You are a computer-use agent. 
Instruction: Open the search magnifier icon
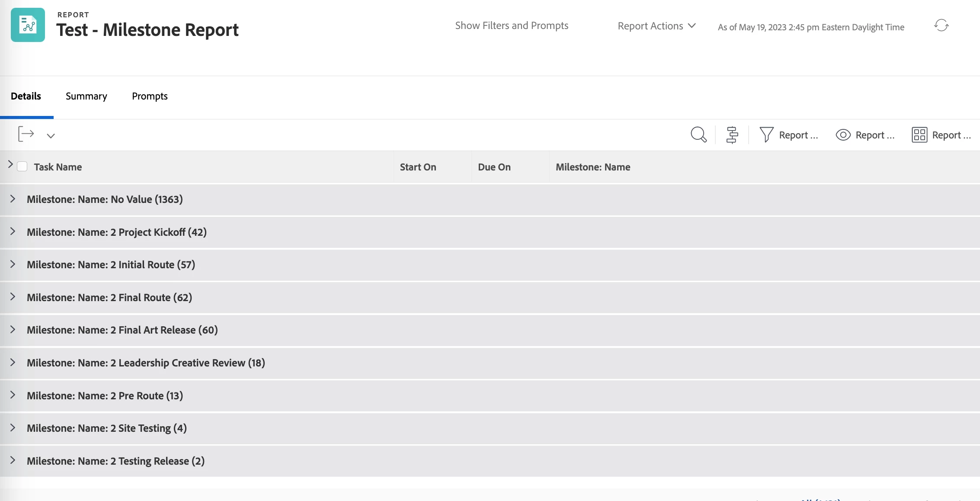click(698, 135)
